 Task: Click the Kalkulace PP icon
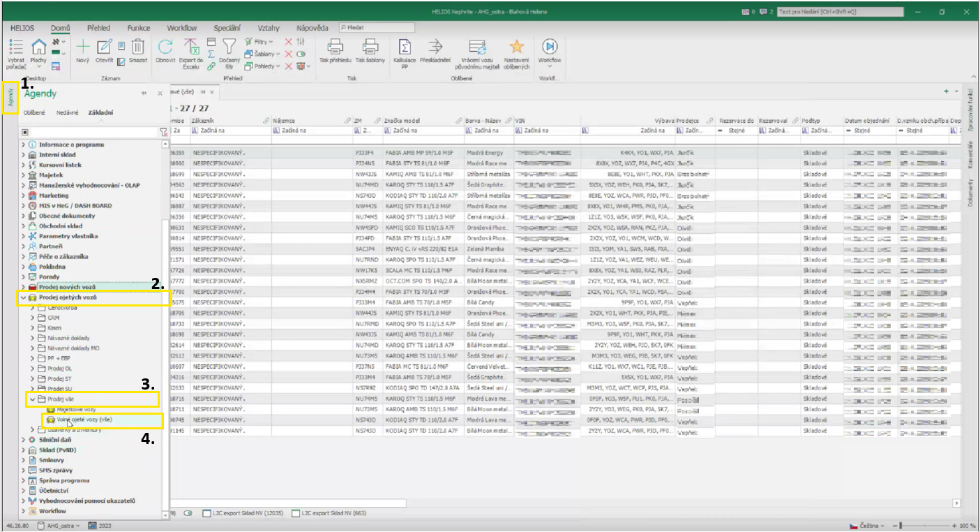(x=404, y=47)
